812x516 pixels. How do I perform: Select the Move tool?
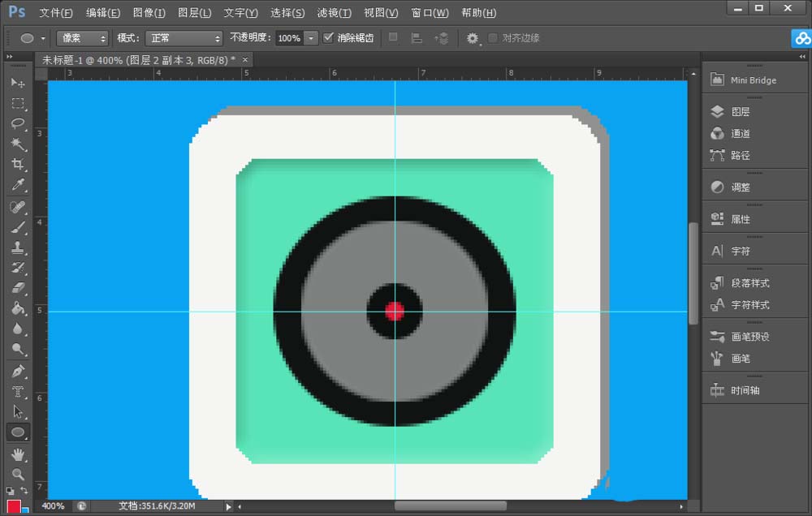(18, 83)
